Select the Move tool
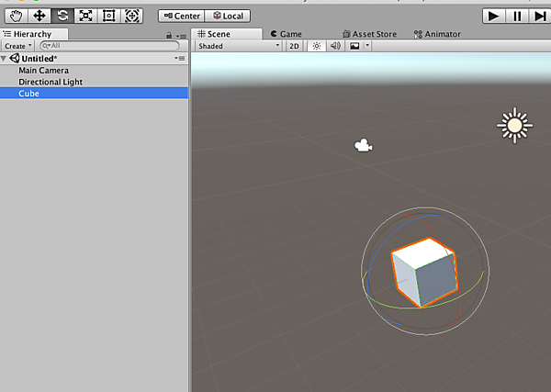This screenshot has width=551, height=392. (39, 16)
